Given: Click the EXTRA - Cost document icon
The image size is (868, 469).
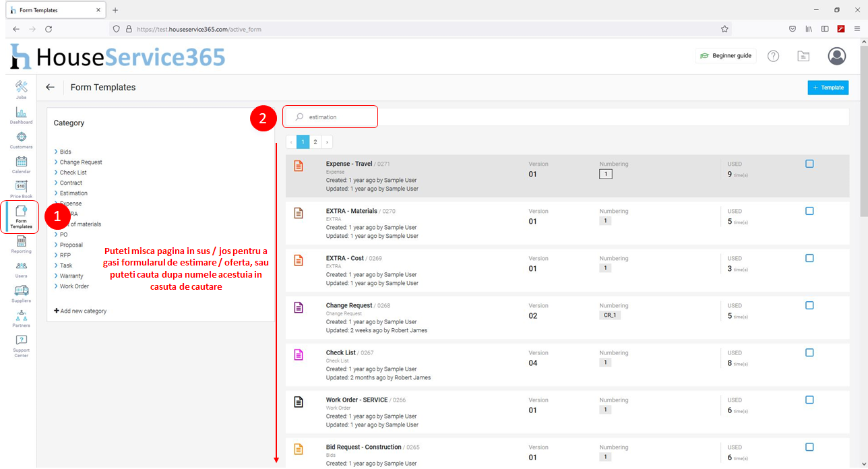Looking at the screenshot, I should click(299, 260).
